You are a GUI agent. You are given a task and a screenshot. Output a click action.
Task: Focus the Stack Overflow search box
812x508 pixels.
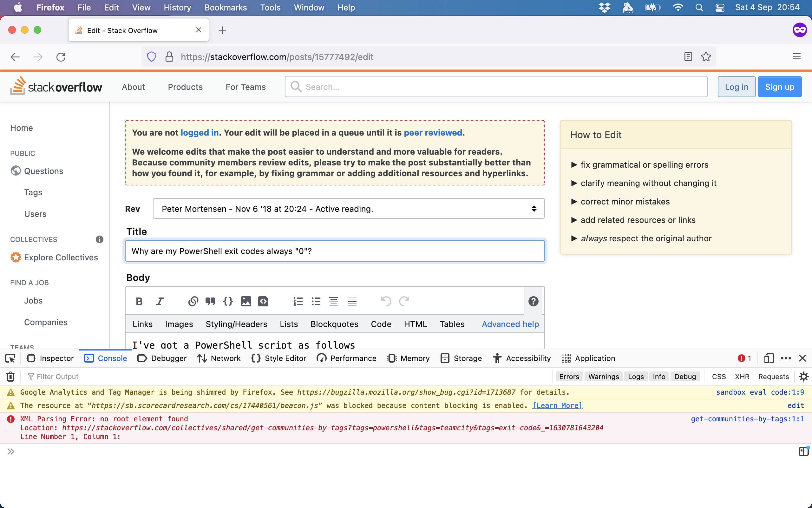[496, 87]
